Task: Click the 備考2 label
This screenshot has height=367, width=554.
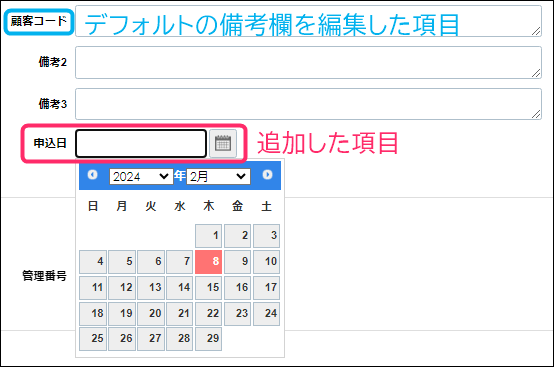Action: click(53, 62)
